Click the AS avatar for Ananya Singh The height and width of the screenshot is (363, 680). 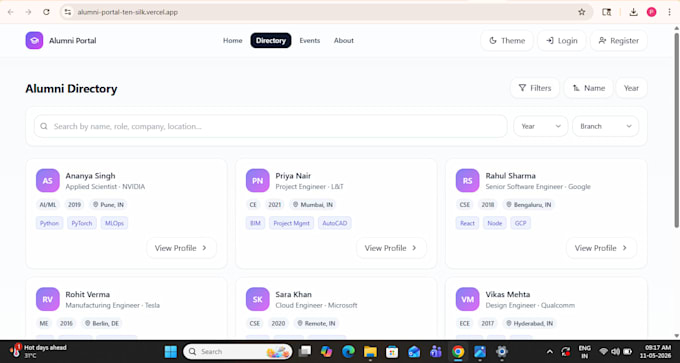tap(48, 180)
